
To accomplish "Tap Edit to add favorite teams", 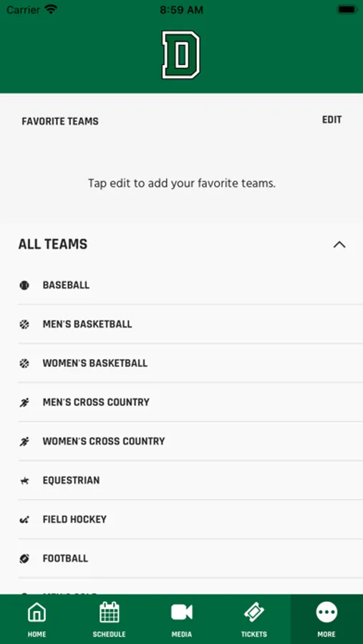I will click(331, 119).
